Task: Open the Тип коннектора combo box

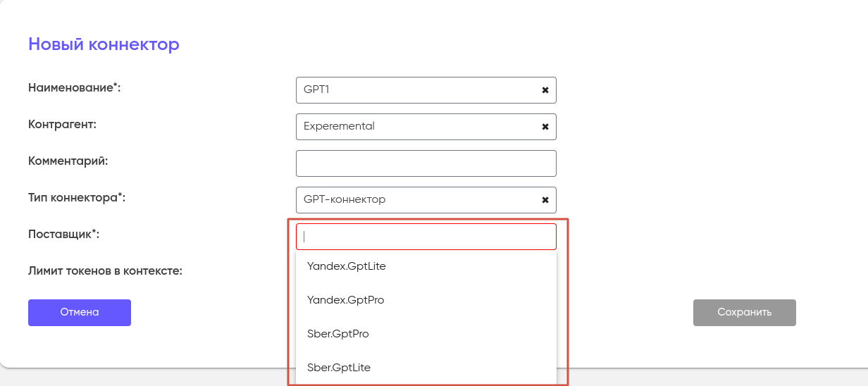Action: pos(416,200)
